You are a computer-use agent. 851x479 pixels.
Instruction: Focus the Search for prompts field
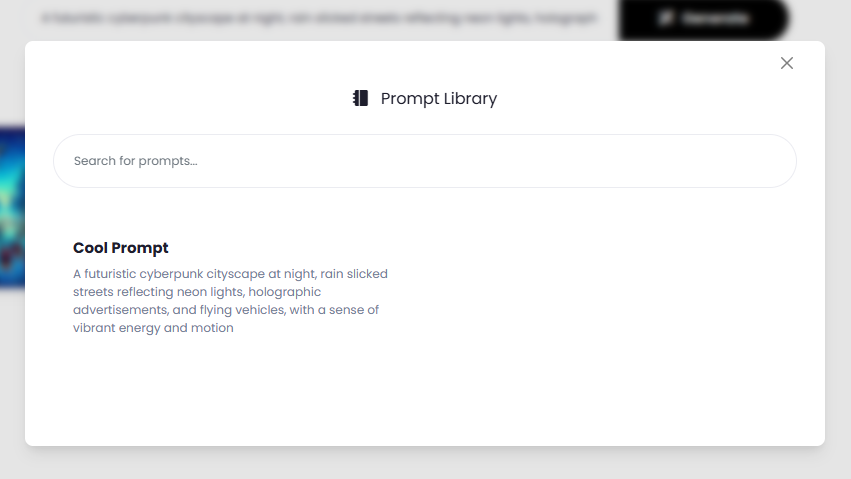[x=424, y=161]
